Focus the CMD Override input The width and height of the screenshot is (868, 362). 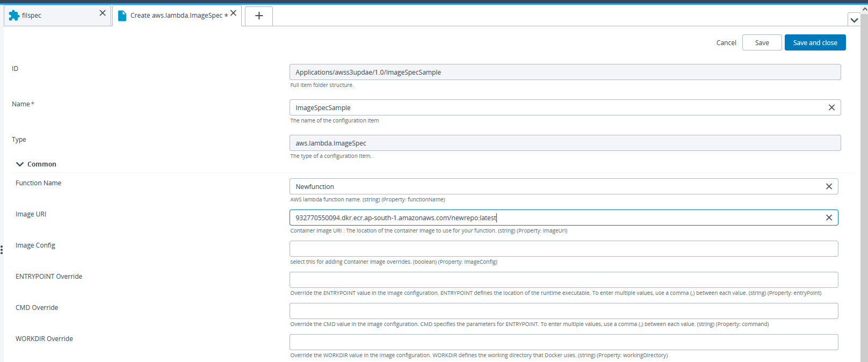564,311
